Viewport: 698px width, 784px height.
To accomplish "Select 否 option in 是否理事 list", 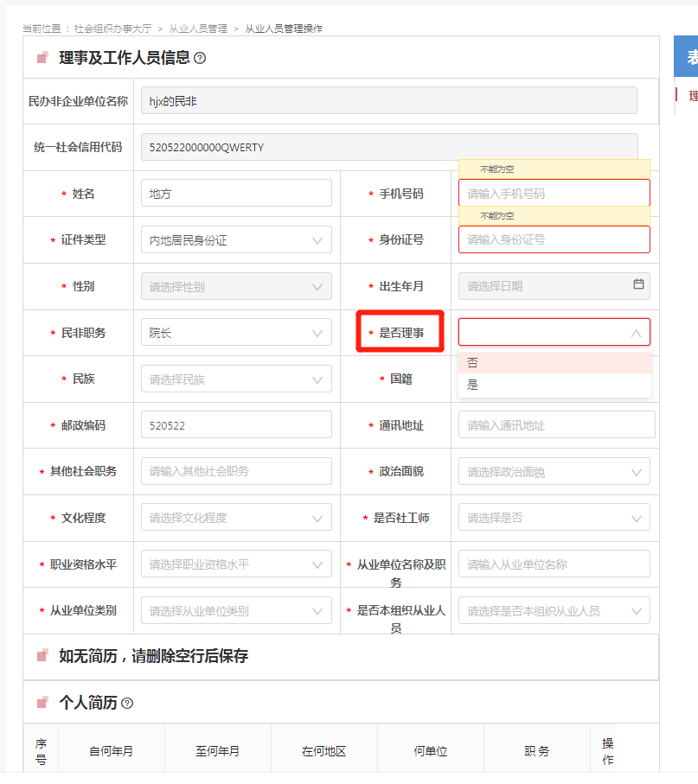I will [554, 363].
